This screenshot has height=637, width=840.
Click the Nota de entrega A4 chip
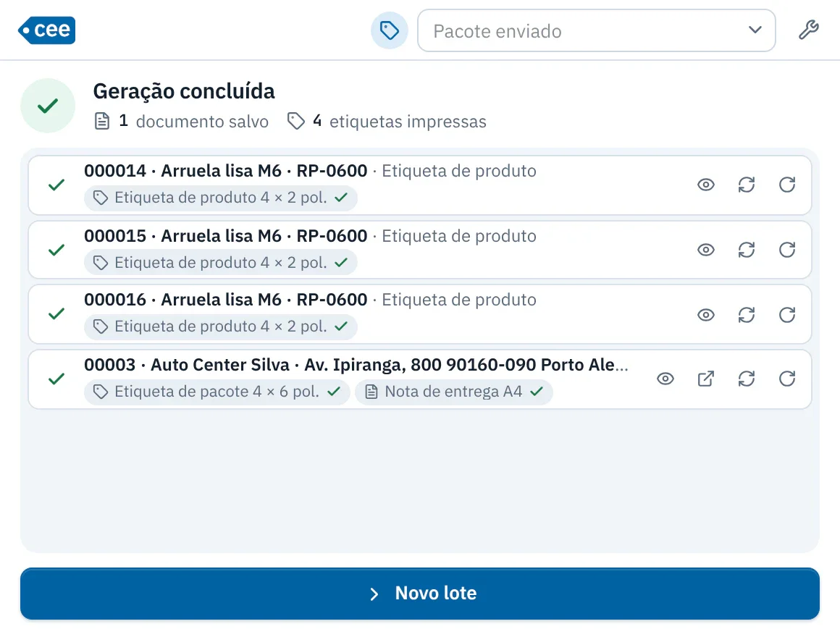[x=454, y=392]
